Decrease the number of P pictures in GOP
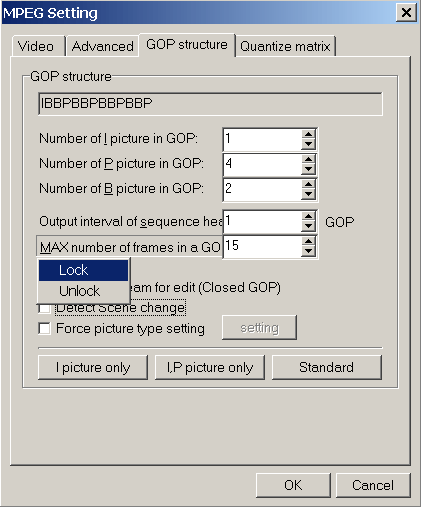Image resolution: width=421 pixels, height=507 pixels. (x=308, y=169)
